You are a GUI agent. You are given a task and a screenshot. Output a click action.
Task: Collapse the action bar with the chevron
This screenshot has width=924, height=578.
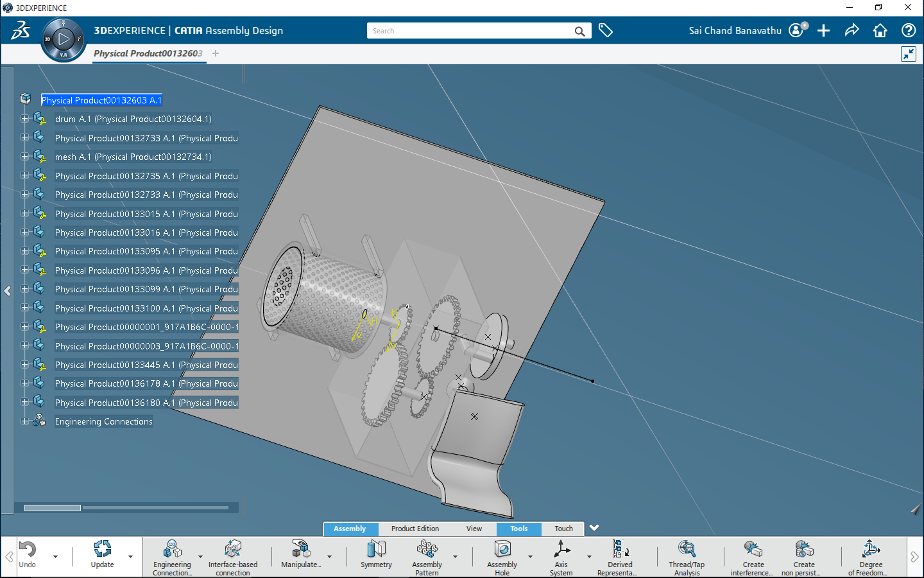click(594, 528)
